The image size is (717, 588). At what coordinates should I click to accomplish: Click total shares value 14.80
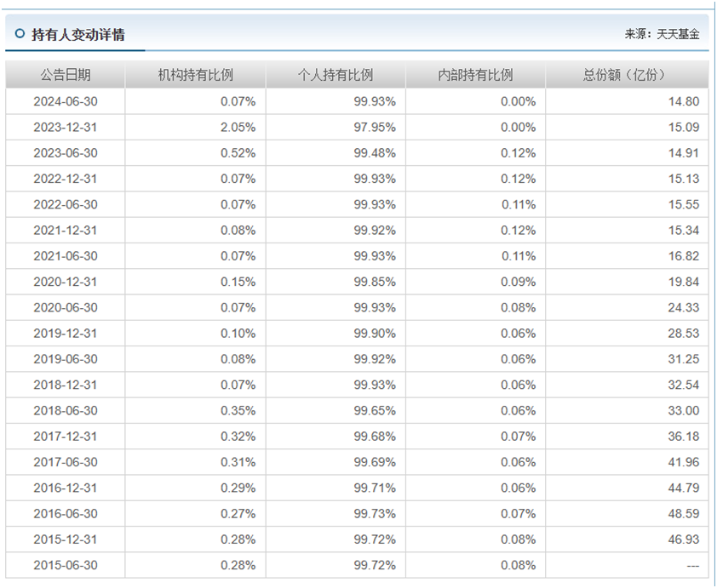pyautogui.click(x=684, y=101)
